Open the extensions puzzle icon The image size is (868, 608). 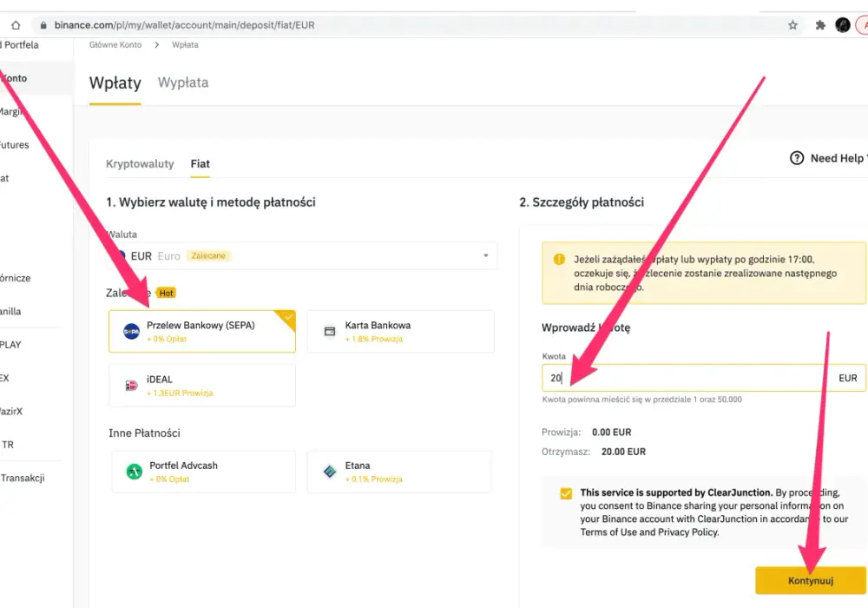click(x=820, y=25)
